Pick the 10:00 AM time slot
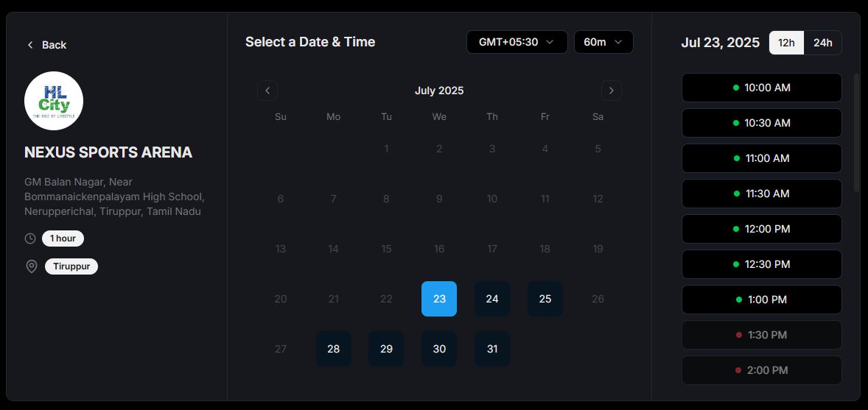Viewport: 868px width, 410px height. pyautogui.click(x=762, y=88)
